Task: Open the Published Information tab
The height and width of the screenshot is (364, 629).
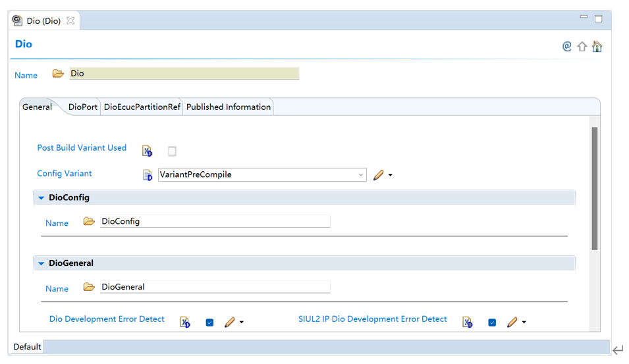Action: click(228, 107)
